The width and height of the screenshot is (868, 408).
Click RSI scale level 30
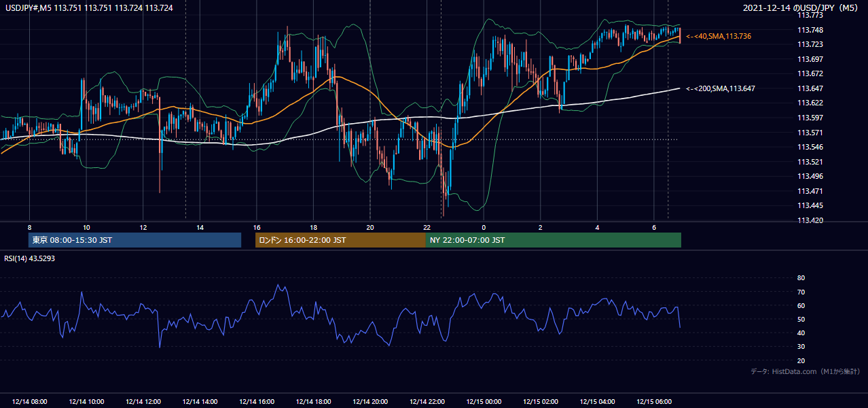coord(801,347)
